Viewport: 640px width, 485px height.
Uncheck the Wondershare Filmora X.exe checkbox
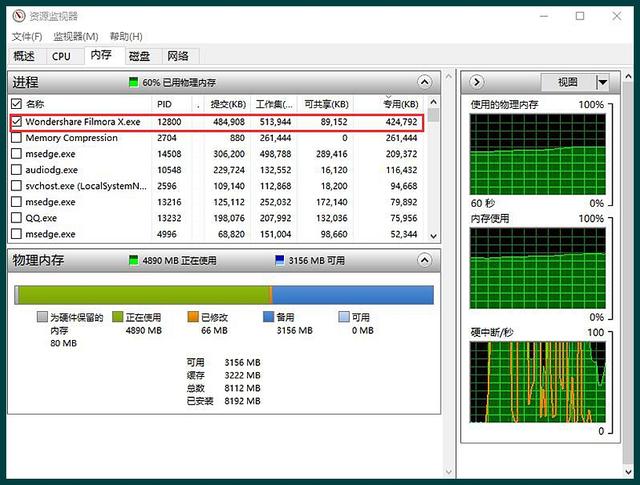point(16,122)
